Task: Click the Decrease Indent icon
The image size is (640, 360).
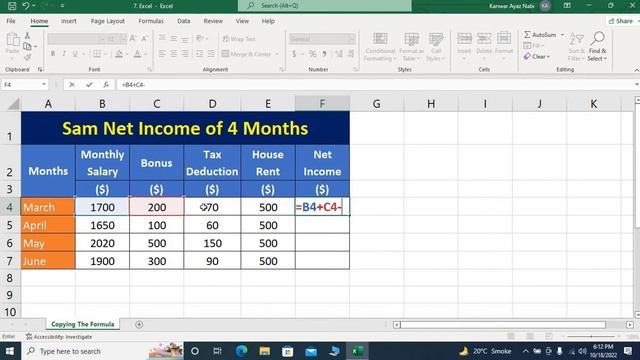Action: [x=200, y=53]
